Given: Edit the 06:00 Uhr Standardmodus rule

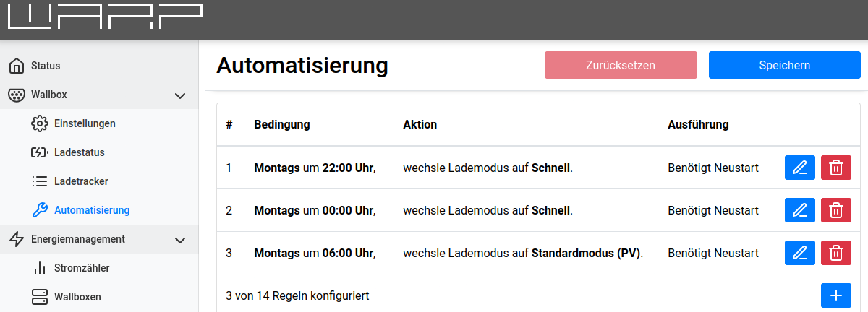Looking at the screenshot, I should (x=799, y=253).
